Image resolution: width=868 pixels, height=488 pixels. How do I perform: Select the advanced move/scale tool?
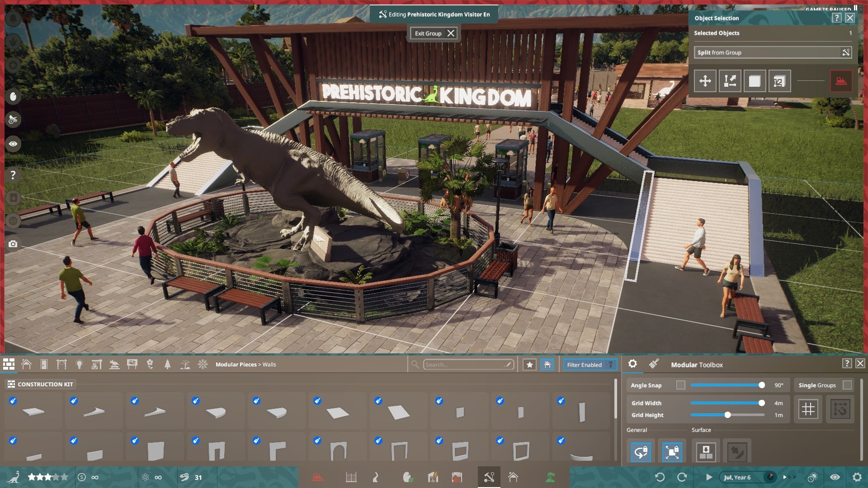click(730, 81)
